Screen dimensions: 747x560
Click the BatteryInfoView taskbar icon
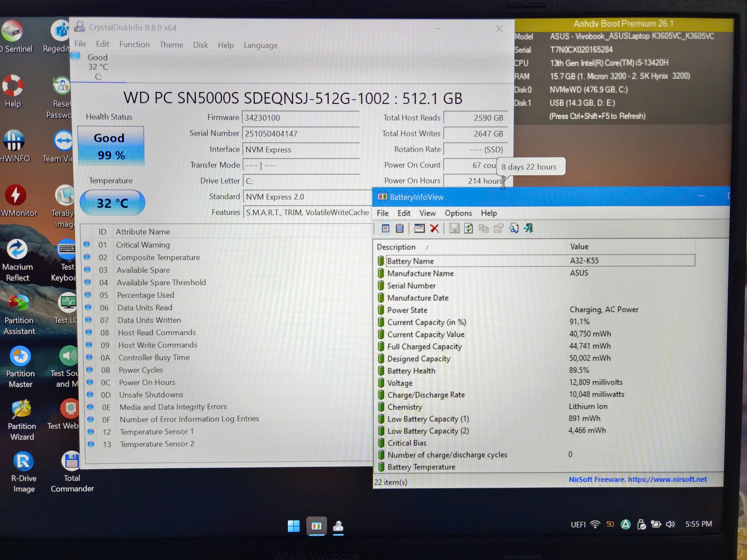point(316,526)
